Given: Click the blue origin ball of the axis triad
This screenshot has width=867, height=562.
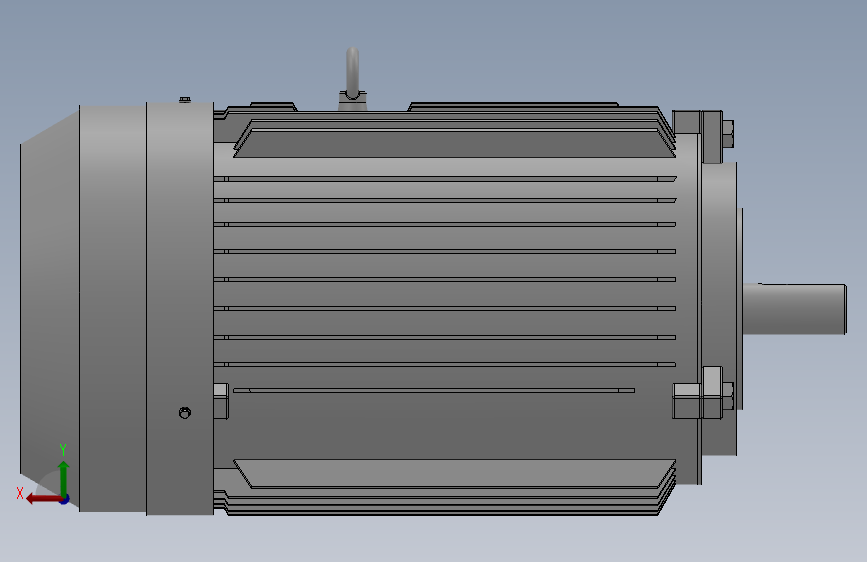Looking at the screenshot, I should point(65,499).
